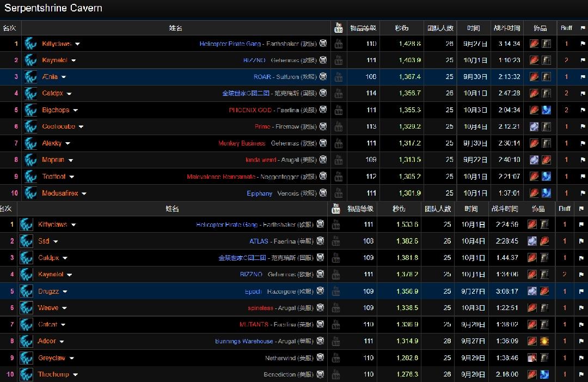Open the Bunnings Warehouse guild link
This screenshot has height=382, width=588.
tap(244, 341)
